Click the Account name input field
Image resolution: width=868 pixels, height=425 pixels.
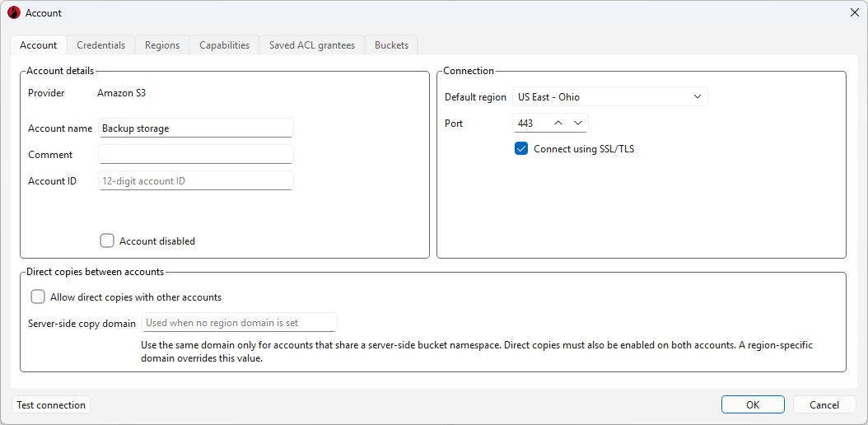point(196,128)
